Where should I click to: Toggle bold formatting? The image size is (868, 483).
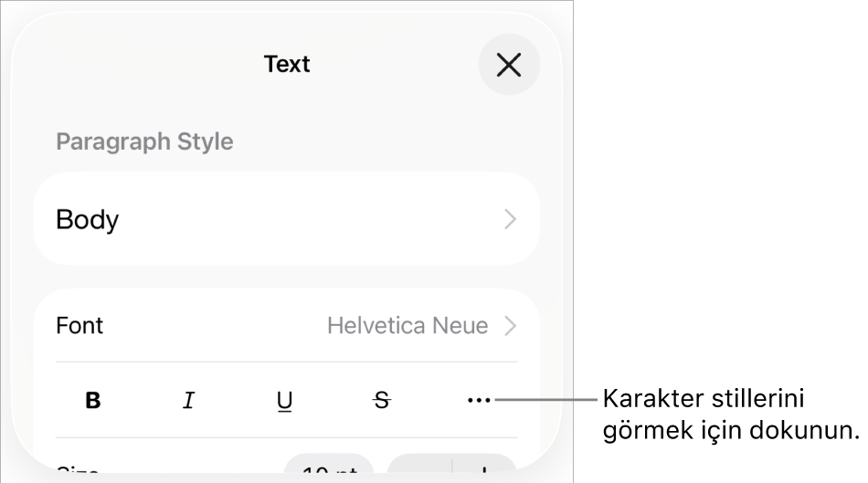[93, 400]
